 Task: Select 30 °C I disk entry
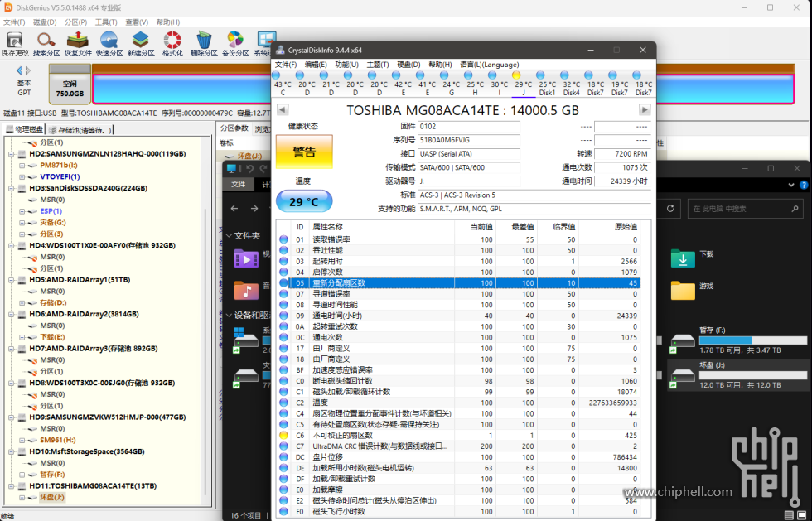pyautogui.click(x=499, y=84)
